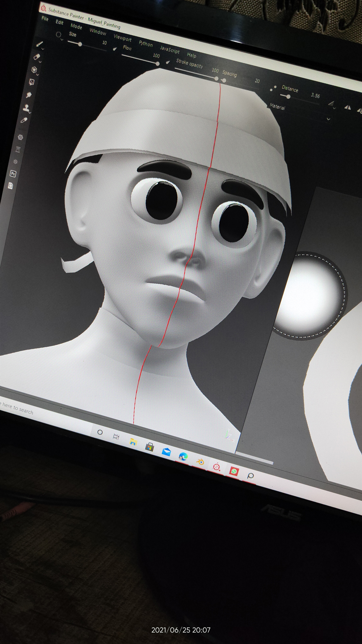The width and height of the screenshot is (362, 644).
Task: Click the Size slider handle
Action: (x=80, y=44)
